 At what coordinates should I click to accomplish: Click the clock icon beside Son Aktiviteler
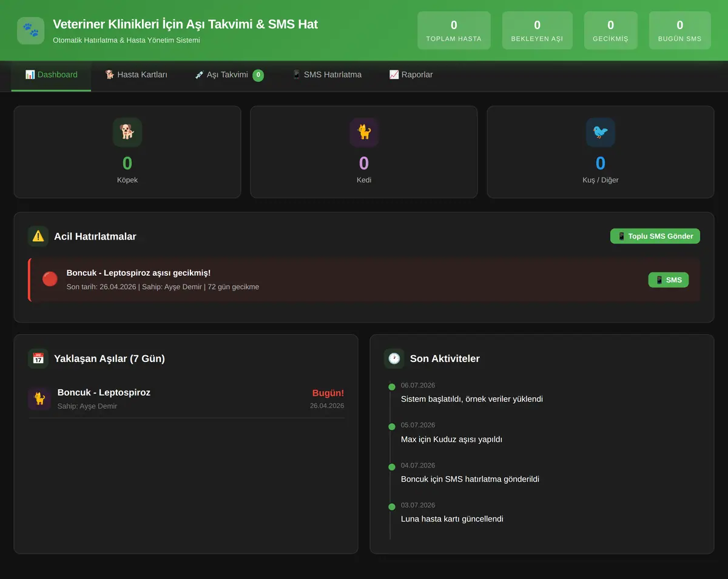point(394,358)
